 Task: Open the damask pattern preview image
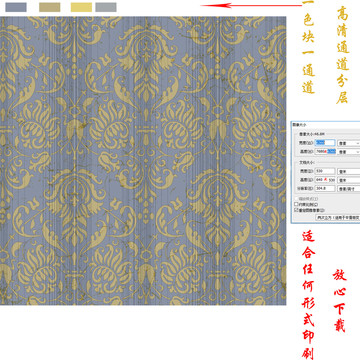click(143, 161)
